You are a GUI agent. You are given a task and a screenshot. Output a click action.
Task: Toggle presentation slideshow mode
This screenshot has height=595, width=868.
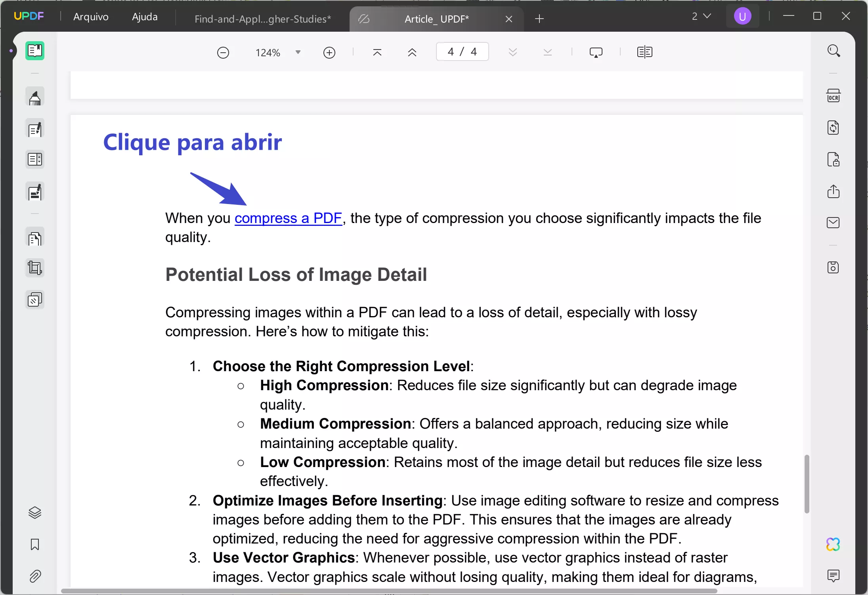tap(596, 52)
